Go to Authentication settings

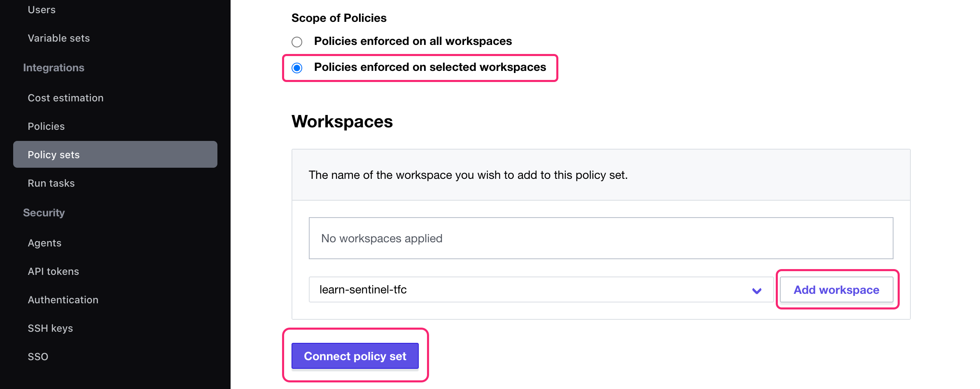[x=63, y=300]
